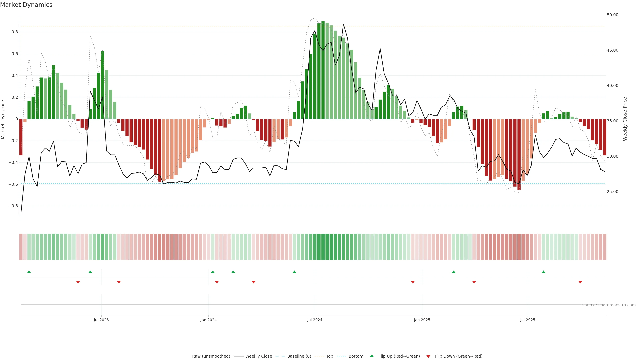Viewport: 644px width, 362px height.
Task: Click the rightmost red flip-down triangle marker
Action: (580, 282)
